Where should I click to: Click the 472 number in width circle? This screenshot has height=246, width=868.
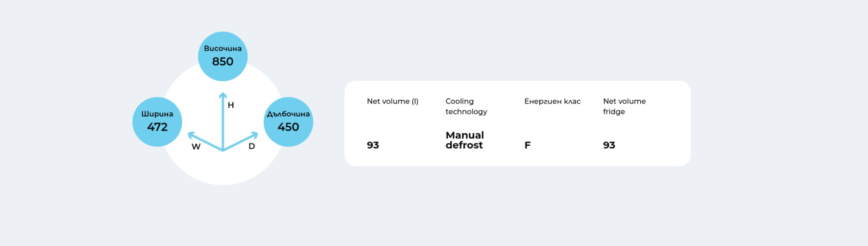point(157,127)
